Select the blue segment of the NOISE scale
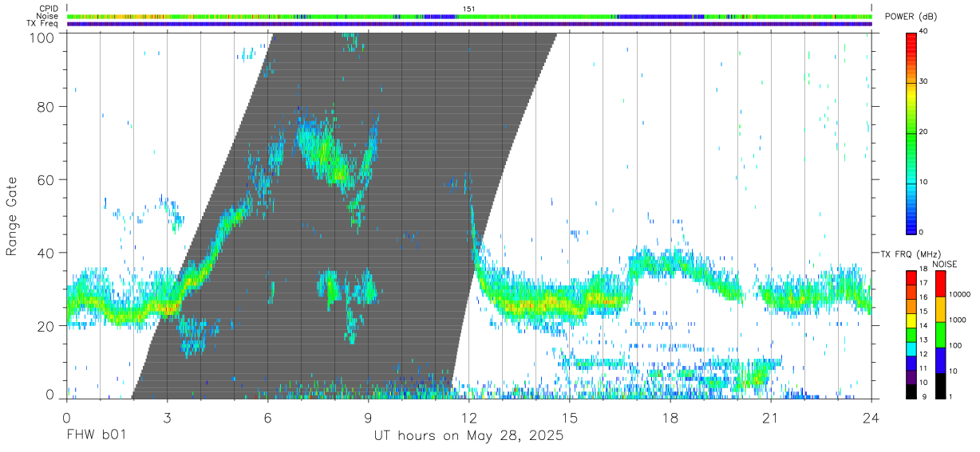980x452 pixels. (941, 360)
